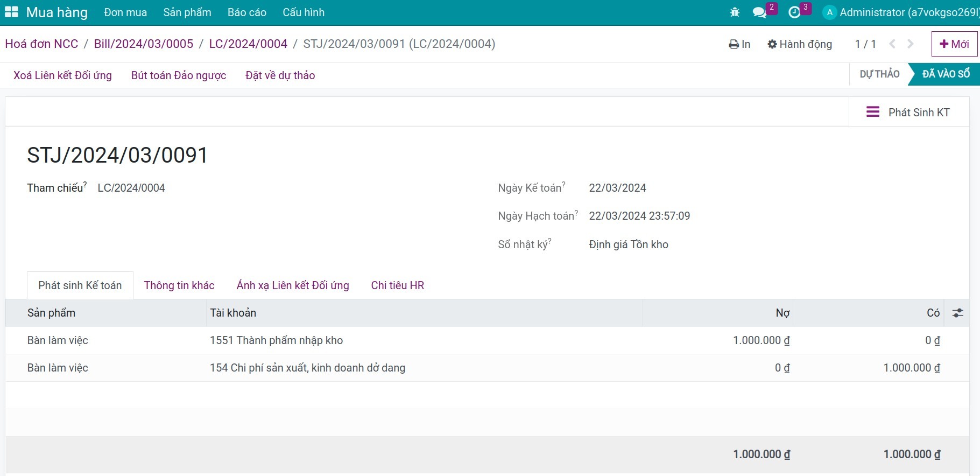Sort by Có column header
Image resolution: width=980 pixels, height=476 pixels.
coord(868,313)
